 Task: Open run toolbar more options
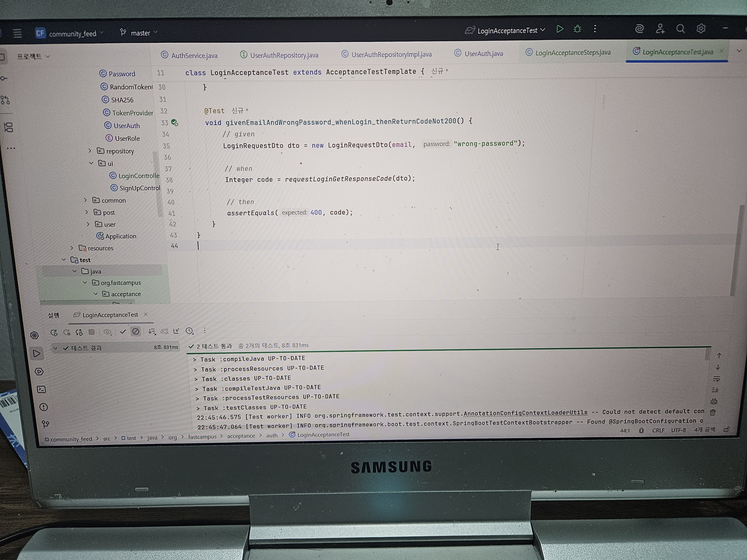204,331
